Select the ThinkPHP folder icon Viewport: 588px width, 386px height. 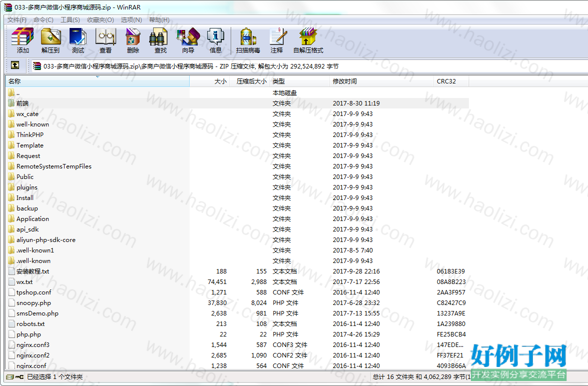[x=11, y=134]
